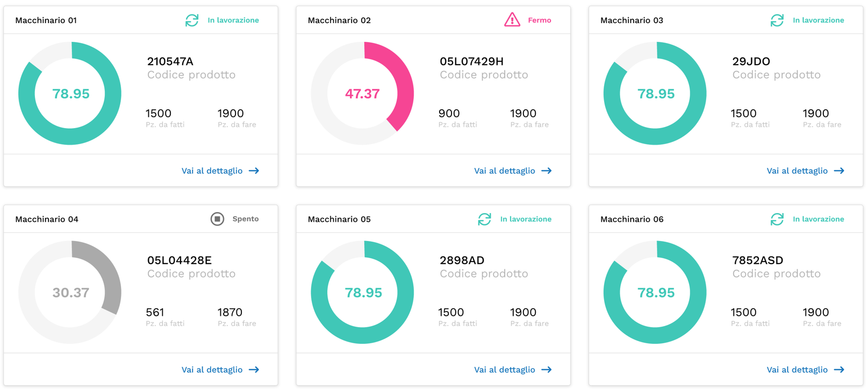The image size is (868, 389).
Task: Click the gray 30.37 progress donut
Action: coord(70,292)
